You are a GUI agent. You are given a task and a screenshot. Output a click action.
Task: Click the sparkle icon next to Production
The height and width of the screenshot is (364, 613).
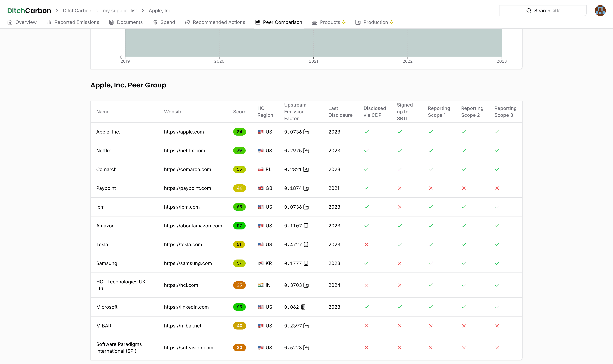click(x=391, y=22)
